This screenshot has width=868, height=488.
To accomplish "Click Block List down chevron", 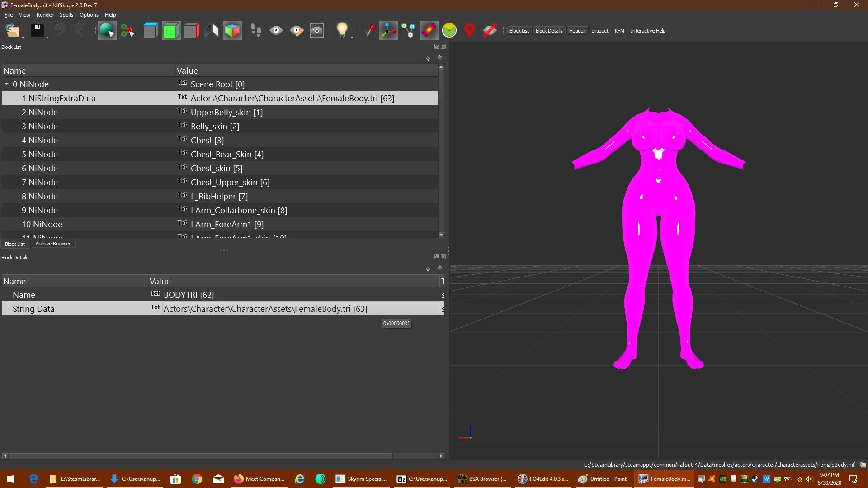I will 428,59.
